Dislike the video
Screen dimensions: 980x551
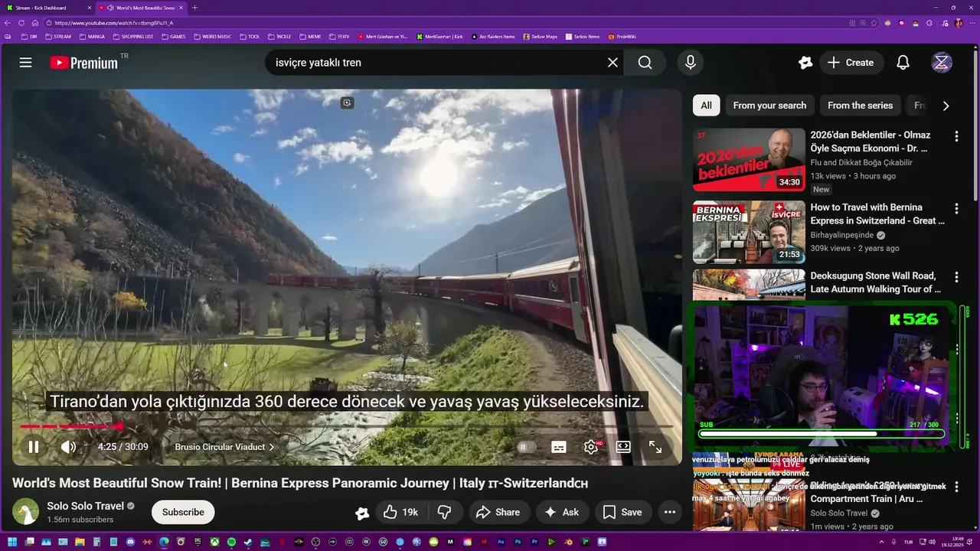point(444,512)
